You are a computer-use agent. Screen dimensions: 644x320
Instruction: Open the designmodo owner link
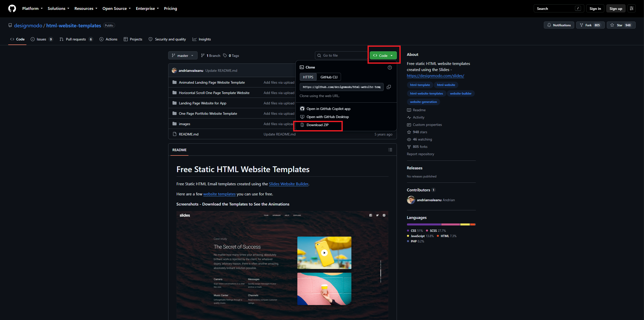[28, 26]
